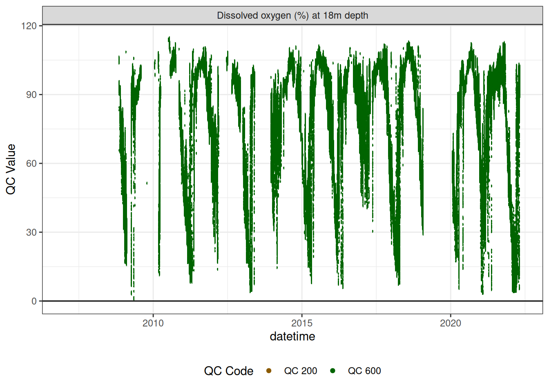The height and width of the screenshot is (392, 549).
Task: Click the green QC 600 legend dot
Action: pos(333,371)
